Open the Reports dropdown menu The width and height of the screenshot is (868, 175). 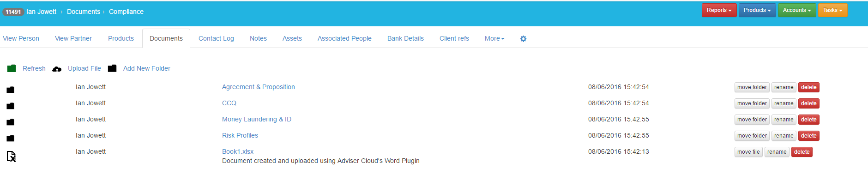coord(719,10)
